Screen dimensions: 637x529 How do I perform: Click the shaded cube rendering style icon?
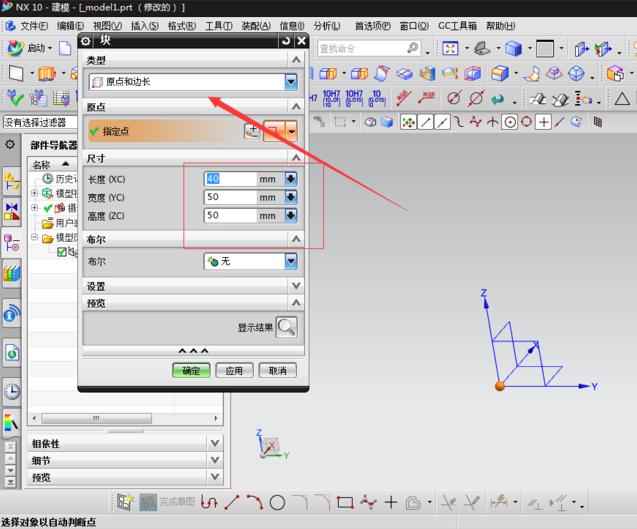[513, 48]
